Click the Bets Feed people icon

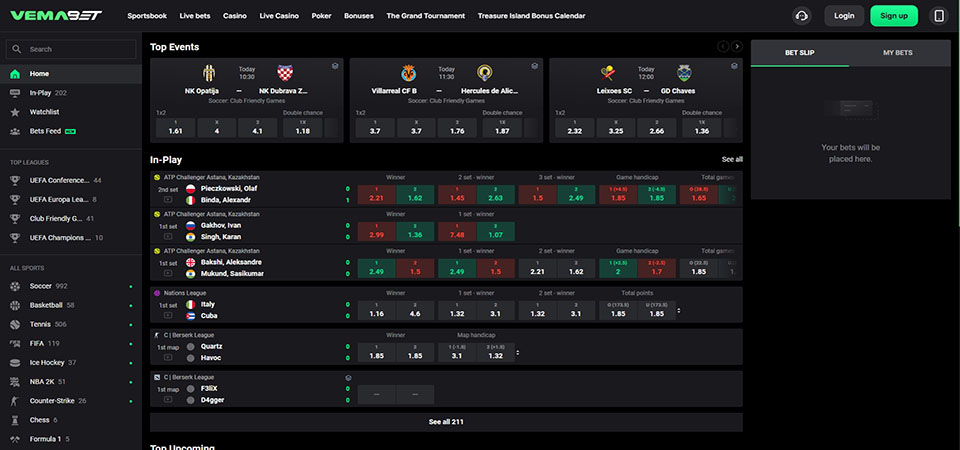click(x=16, y=131)
